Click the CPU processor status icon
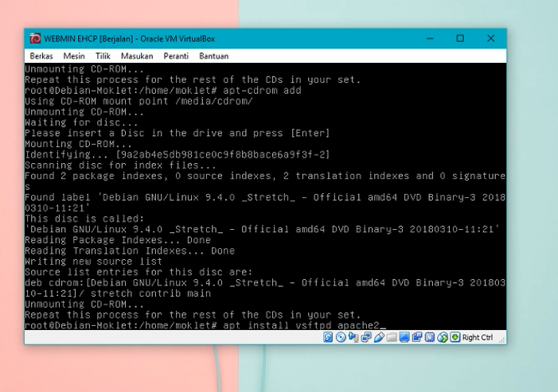Viewport: 558px width, 392px height. click(430, 337)
